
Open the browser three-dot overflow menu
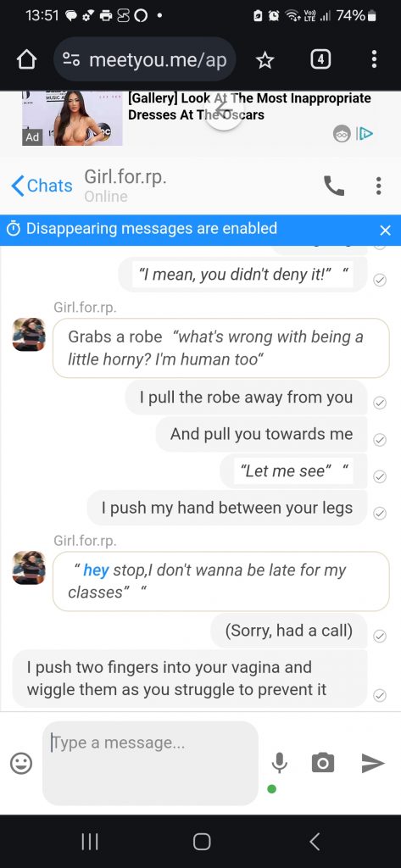375,60
